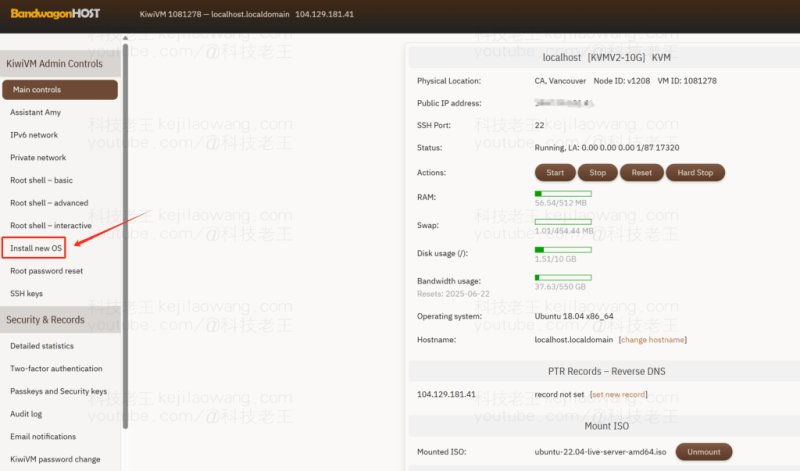
Task: Click the VM ID: 1081278 text
Action: 687,81
